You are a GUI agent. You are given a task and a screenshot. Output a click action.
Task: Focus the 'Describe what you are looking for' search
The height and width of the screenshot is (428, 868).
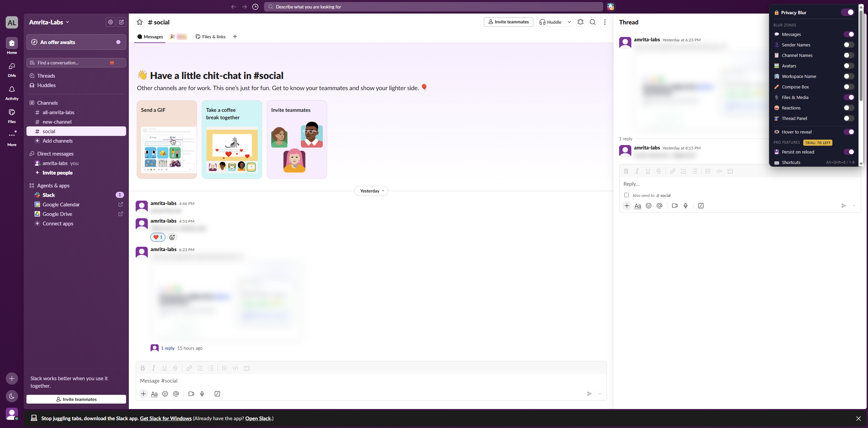coord(433,7)
